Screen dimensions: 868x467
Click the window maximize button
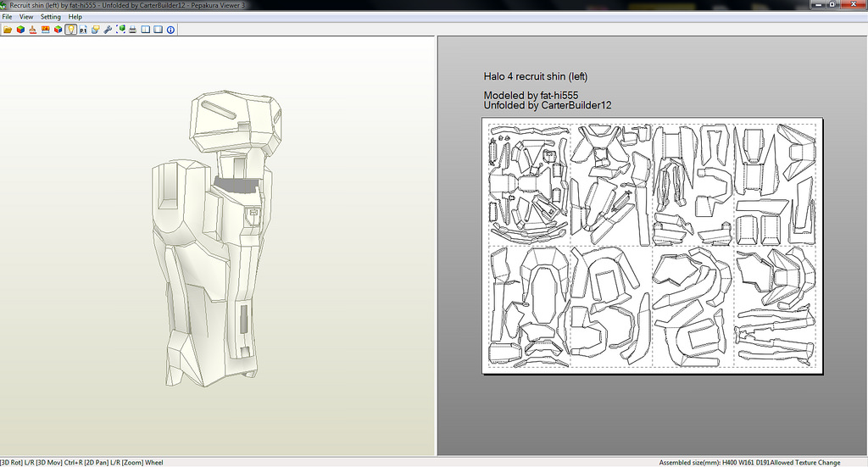(x=832, y=4)
